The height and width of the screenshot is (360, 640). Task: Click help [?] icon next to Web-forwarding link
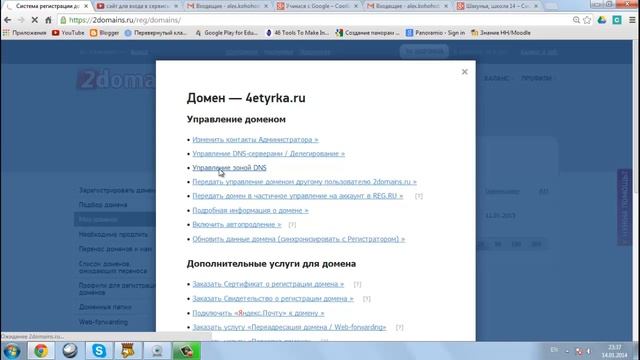[399, 328]
